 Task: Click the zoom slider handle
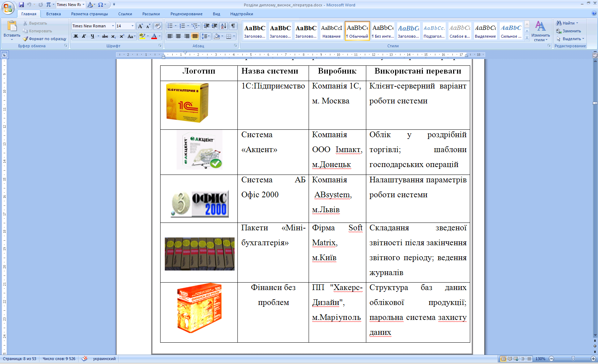click(x=573, y=359)
